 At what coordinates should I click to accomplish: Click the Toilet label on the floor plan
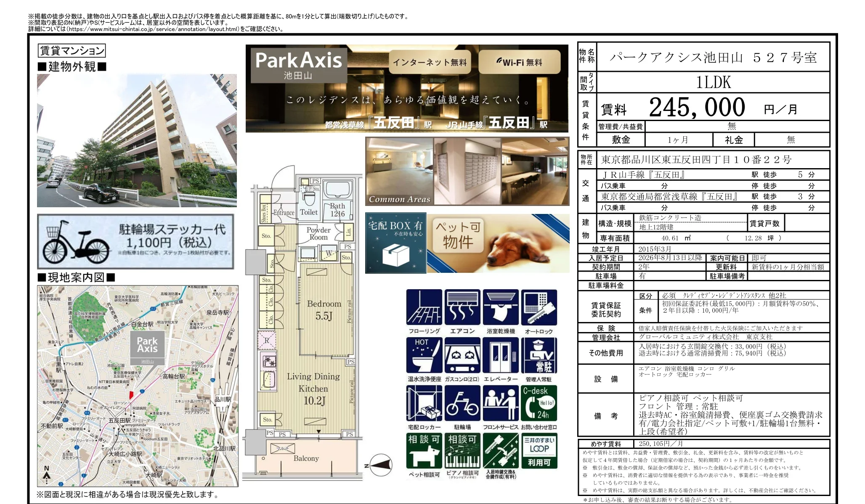[x=309, y=212]
